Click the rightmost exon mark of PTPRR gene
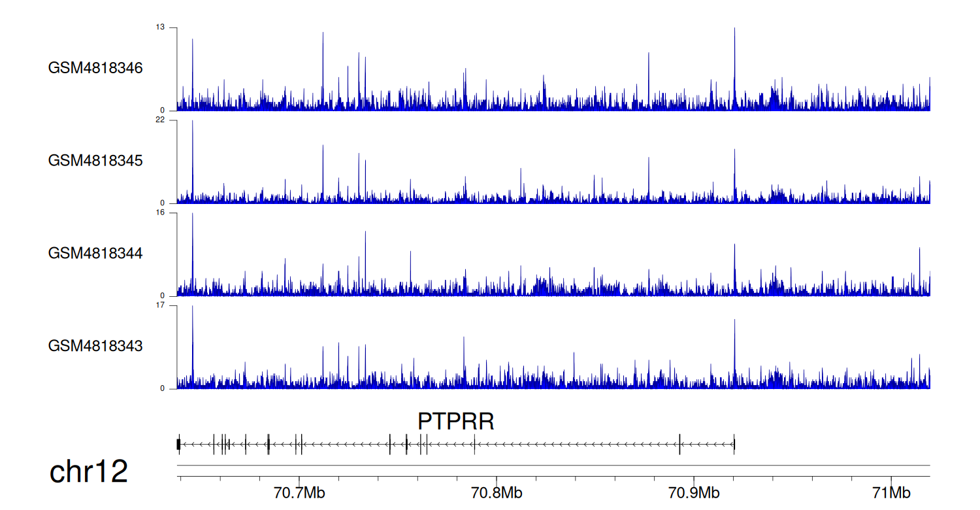 [734, 444]
